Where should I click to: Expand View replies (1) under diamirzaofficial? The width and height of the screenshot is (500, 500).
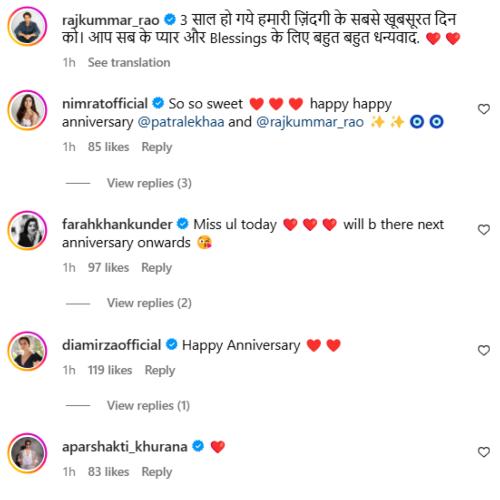pos(148,406)
